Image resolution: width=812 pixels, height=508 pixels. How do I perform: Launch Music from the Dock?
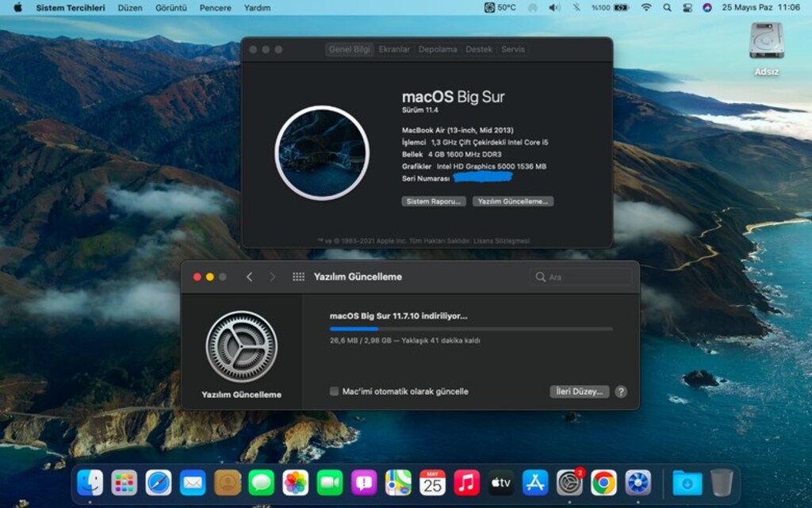click(466, 483)
